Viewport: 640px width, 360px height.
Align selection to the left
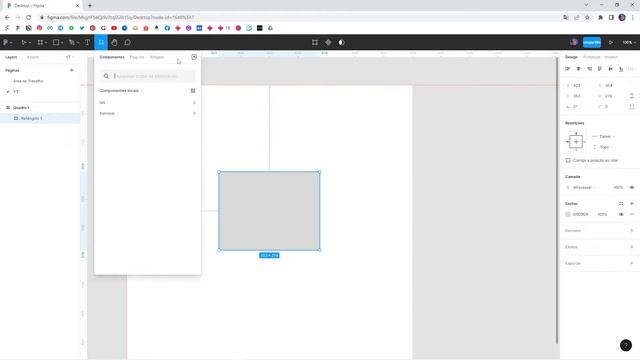(568, 69)
